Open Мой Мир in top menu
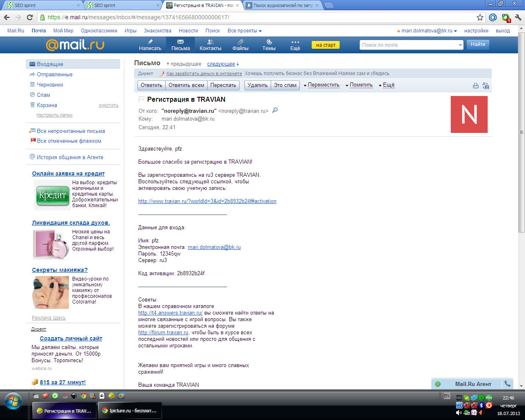Screen dimensions: 525x420 click(63, 31)
